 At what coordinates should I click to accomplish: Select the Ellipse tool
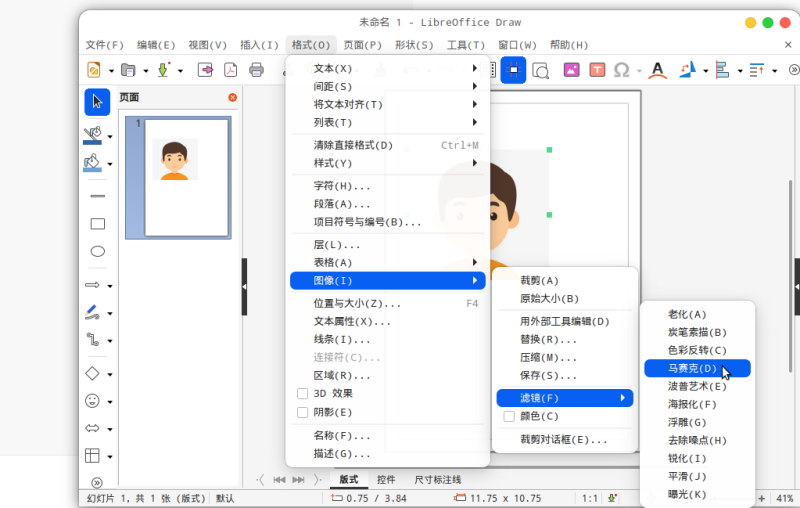tap(97, 251)
